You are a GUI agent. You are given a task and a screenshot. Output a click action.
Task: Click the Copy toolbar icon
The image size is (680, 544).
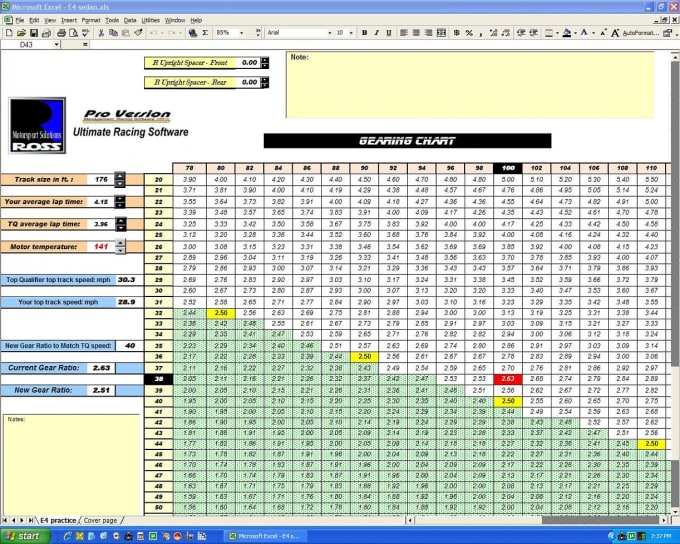[x=114, y=33]
